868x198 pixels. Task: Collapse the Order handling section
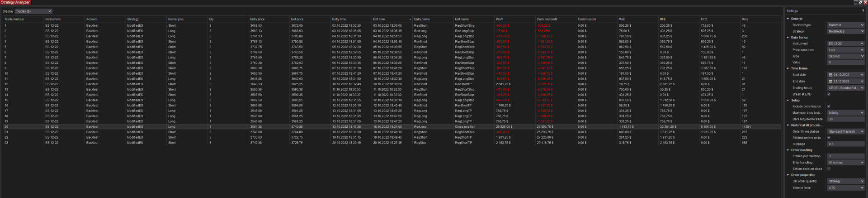click(x=788, y=150)
